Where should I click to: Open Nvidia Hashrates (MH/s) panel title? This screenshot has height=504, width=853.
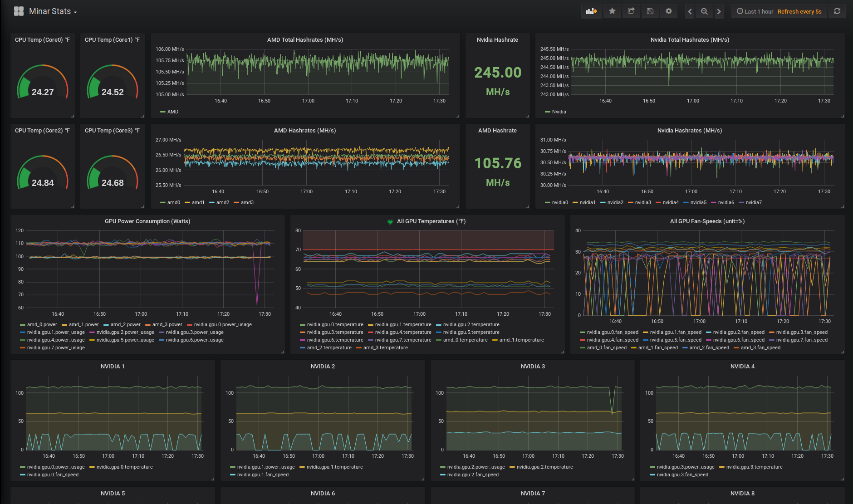(x=690, y=131)
